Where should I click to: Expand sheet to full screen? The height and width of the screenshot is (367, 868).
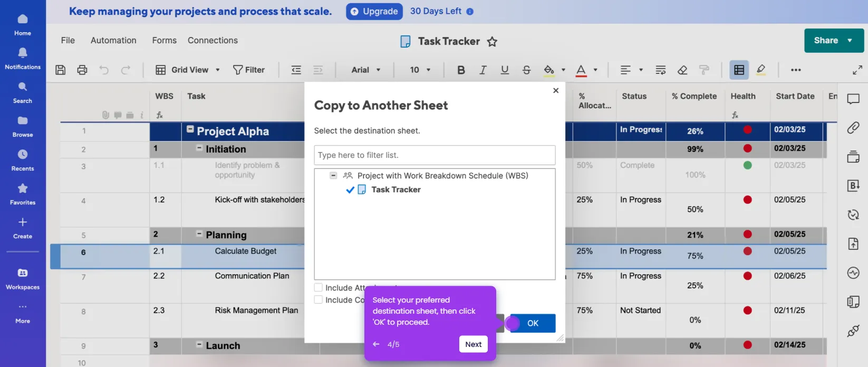[x=857, y=70]
